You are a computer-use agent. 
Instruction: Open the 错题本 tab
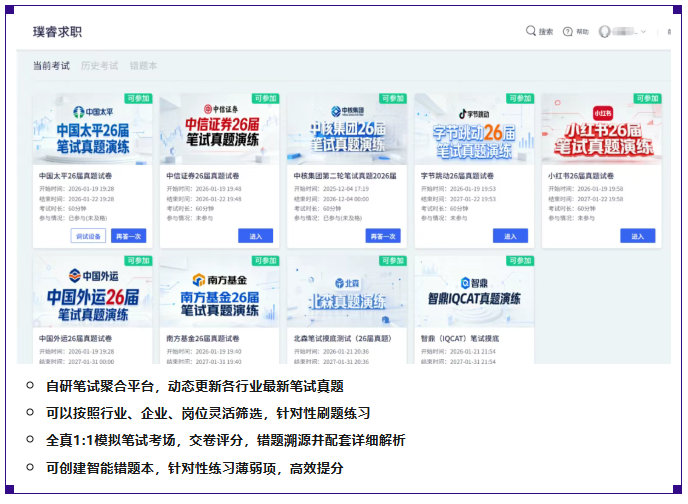pyautogui.click(x=143, y=66)
